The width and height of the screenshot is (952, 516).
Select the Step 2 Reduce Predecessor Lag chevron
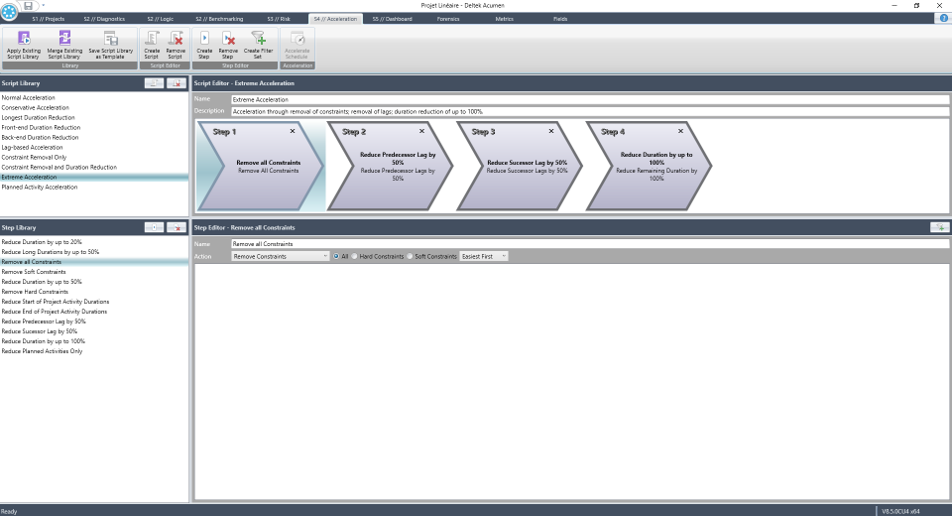pyautogui.click(x=390, y=166)
